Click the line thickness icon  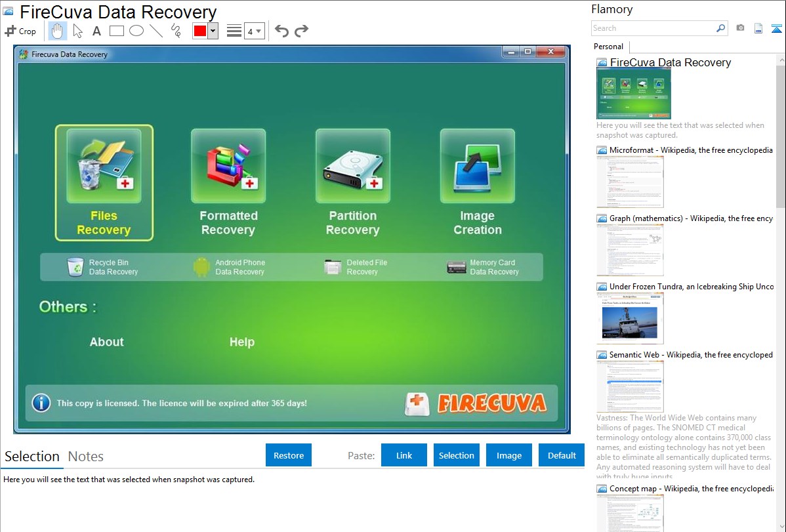tap(234, 31)
